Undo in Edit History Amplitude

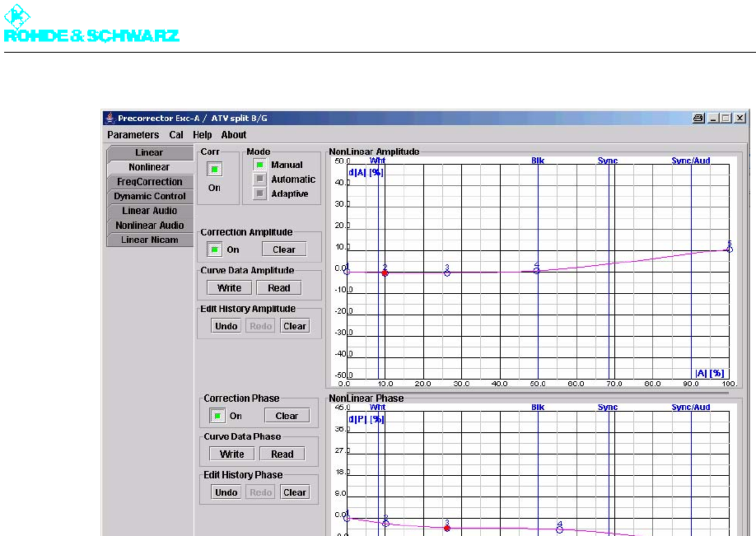point(226,326)
